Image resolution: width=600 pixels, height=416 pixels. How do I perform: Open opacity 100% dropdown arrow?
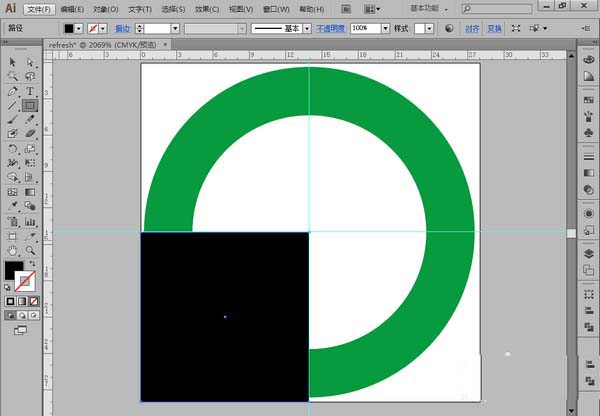(385, 28)
